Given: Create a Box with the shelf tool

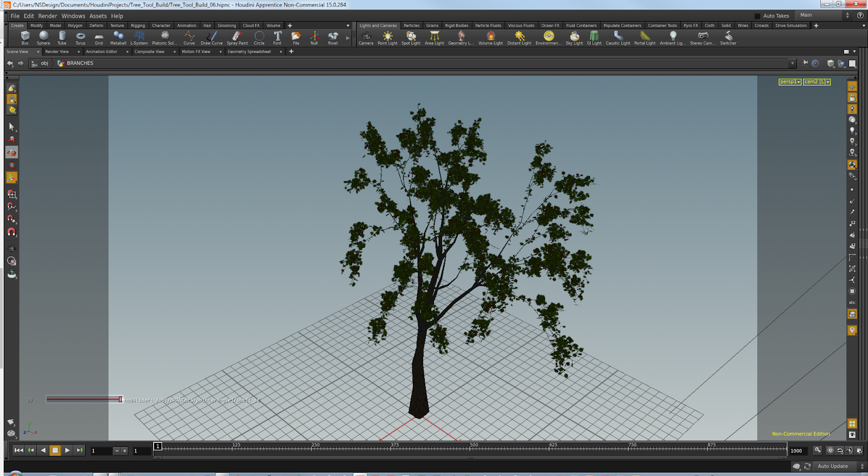Looking at the screenshot, I should pyautogui.click(x=25, y=38).
